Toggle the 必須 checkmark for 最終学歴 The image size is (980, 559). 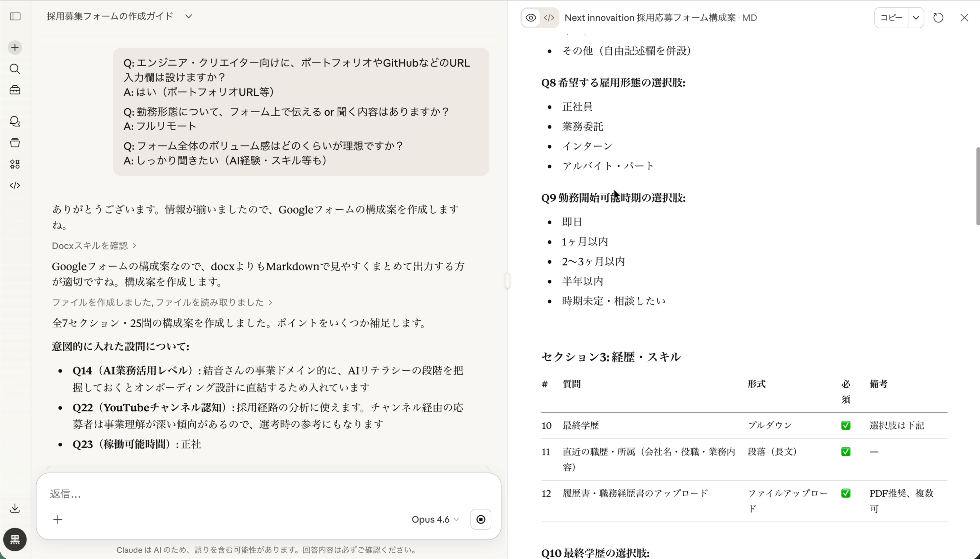click(x=846, y=425)
